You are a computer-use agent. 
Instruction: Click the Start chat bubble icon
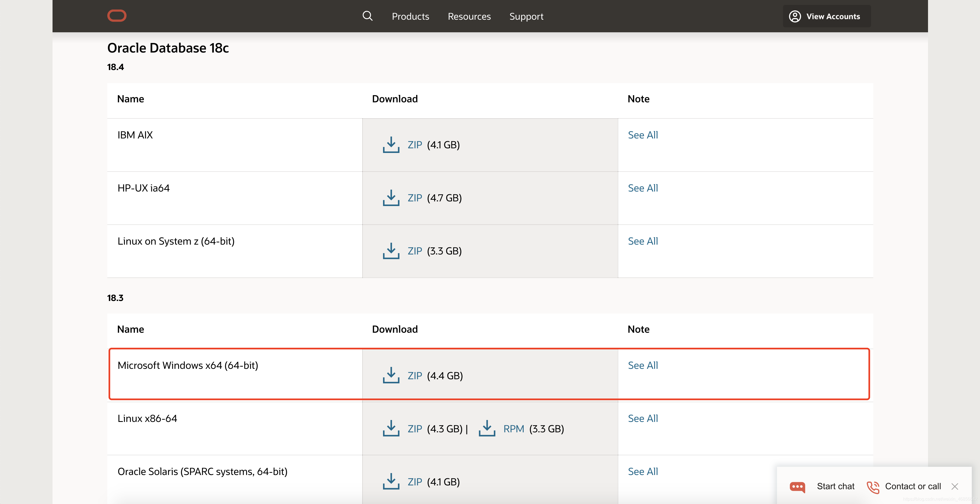(798, 486)
